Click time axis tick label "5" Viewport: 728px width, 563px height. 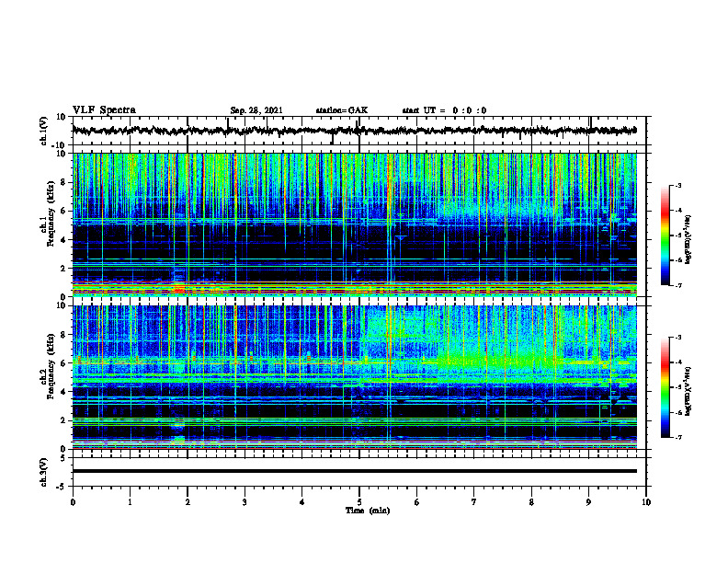click(359, 502)
